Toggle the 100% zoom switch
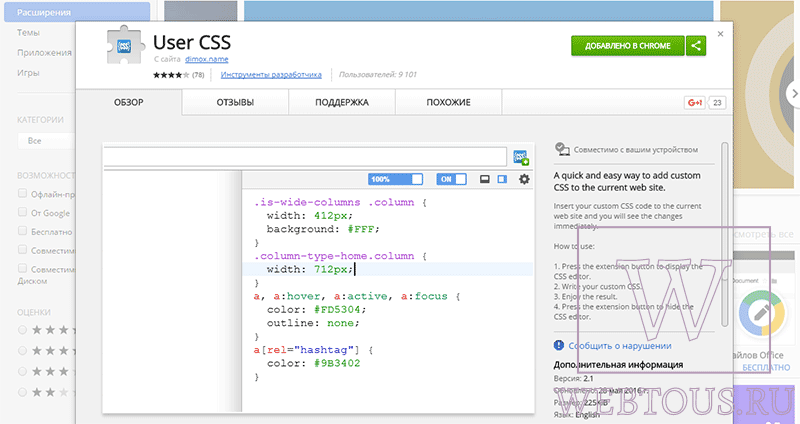Screen dimensions: 800x424 point(395,179)
